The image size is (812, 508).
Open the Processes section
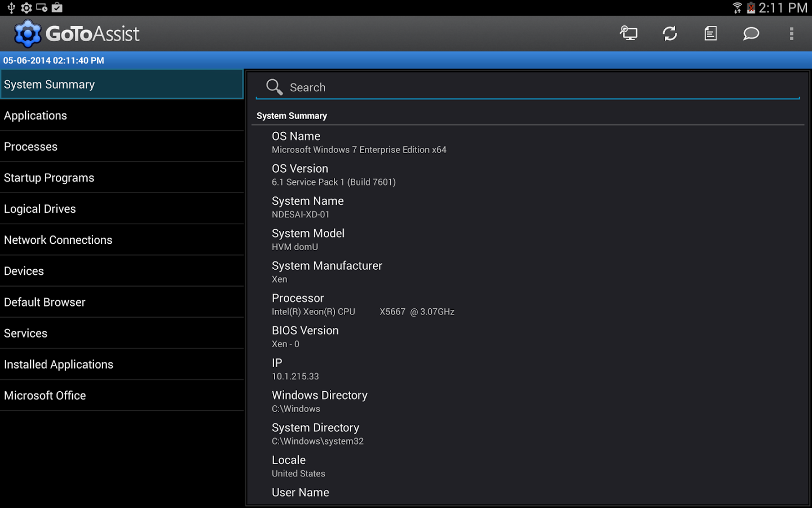[x=122, y=146]
